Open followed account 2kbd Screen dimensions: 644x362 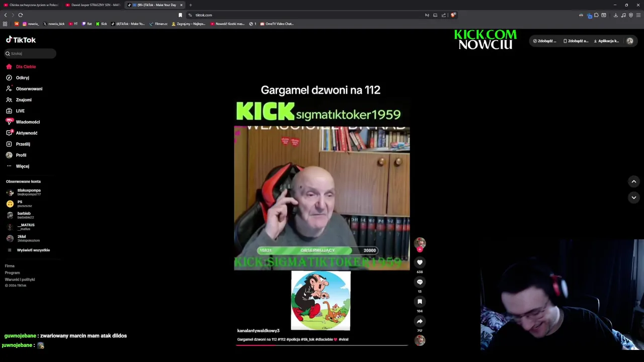tap(23, 238)
